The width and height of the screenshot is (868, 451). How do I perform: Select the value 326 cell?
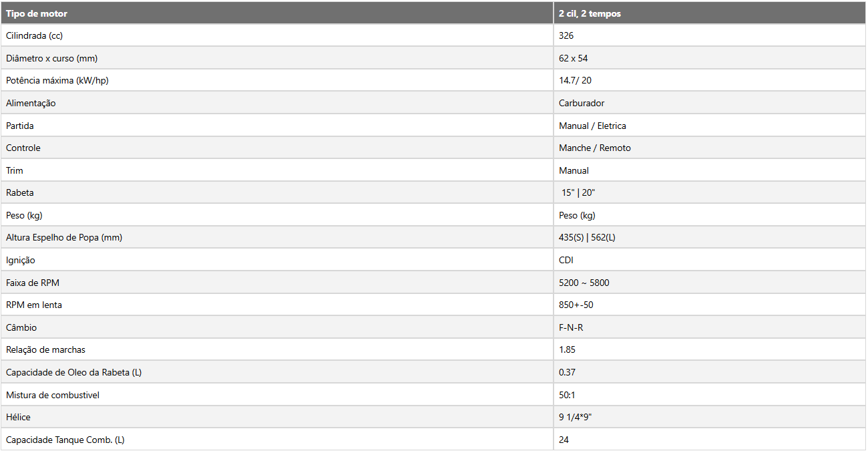coord(710,35)
